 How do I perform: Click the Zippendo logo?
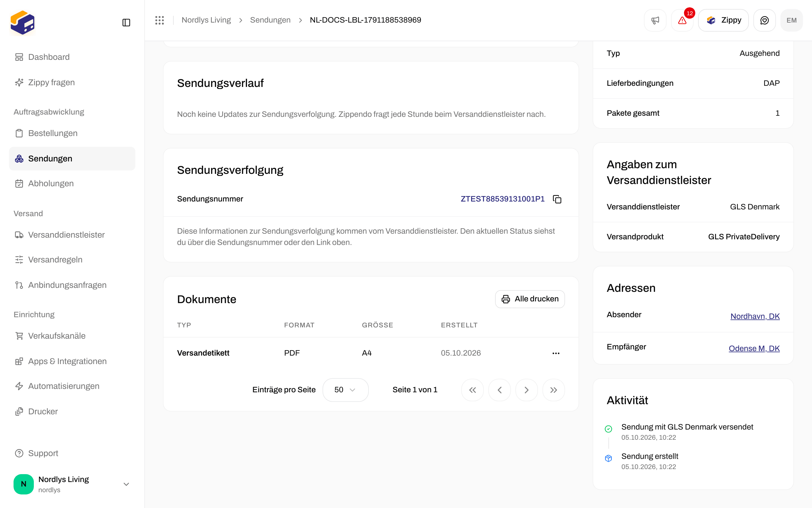click(23, 23)
